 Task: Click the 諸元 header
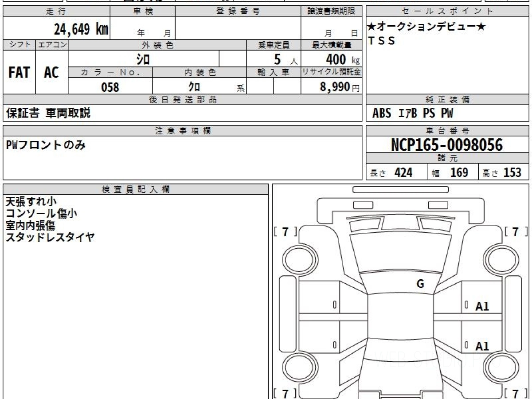pos(448,158)
